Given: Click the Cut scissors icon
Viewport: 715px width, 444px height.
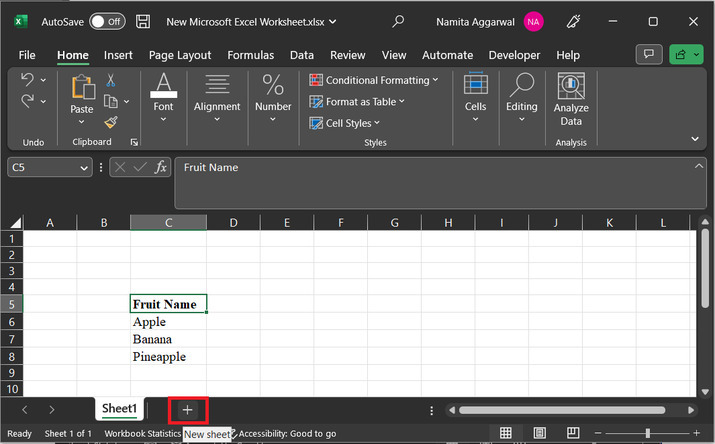Looking at the screenshot, I should coord(111,81).
